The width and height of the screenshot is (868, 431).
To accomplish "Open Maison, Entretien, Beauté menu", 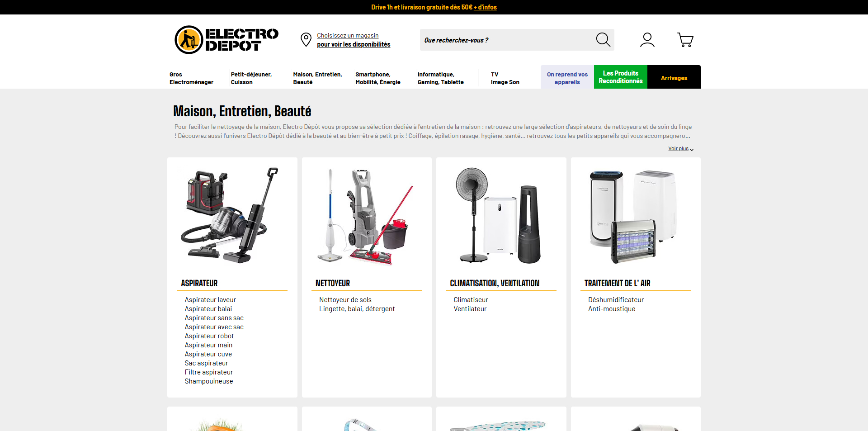I will tap(317, 78).
